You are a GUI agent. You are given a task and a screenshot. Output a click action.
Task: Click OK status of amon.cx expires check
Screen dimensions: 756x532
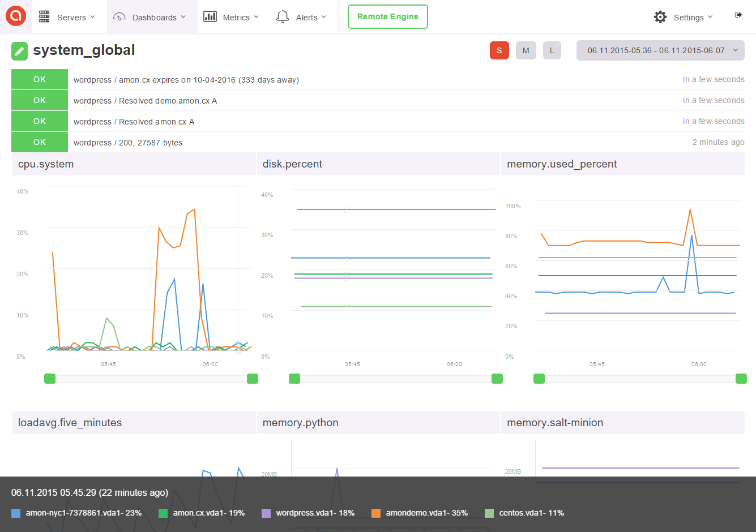point(40,79)
